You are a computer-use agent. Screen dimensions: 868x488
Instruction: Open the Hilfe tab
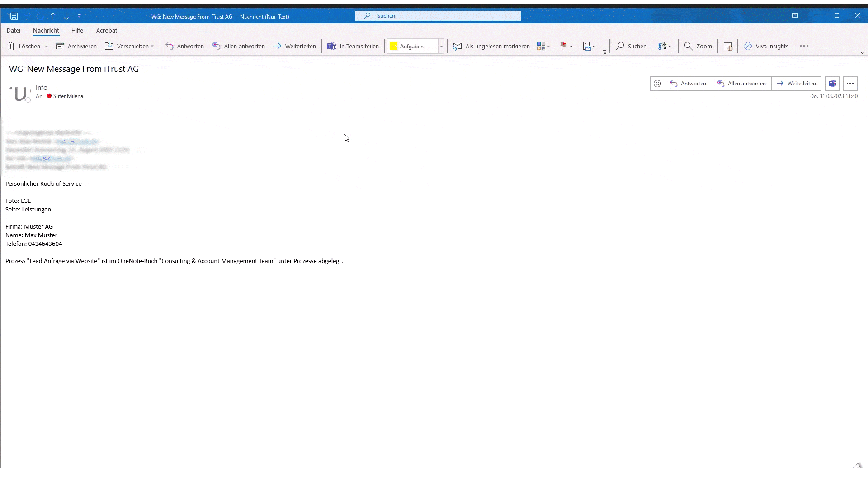pyautogui.click(x=77, y=31)
